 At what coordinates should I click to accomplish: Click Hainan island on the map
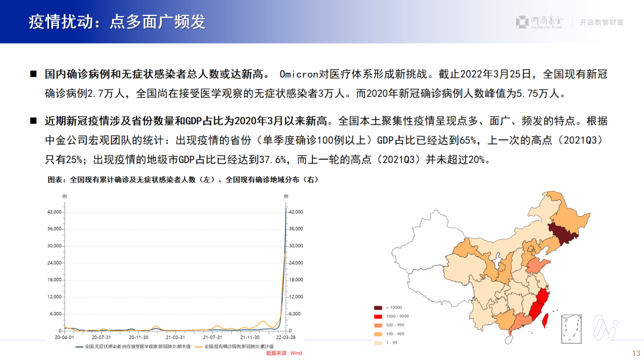point(509,340)
